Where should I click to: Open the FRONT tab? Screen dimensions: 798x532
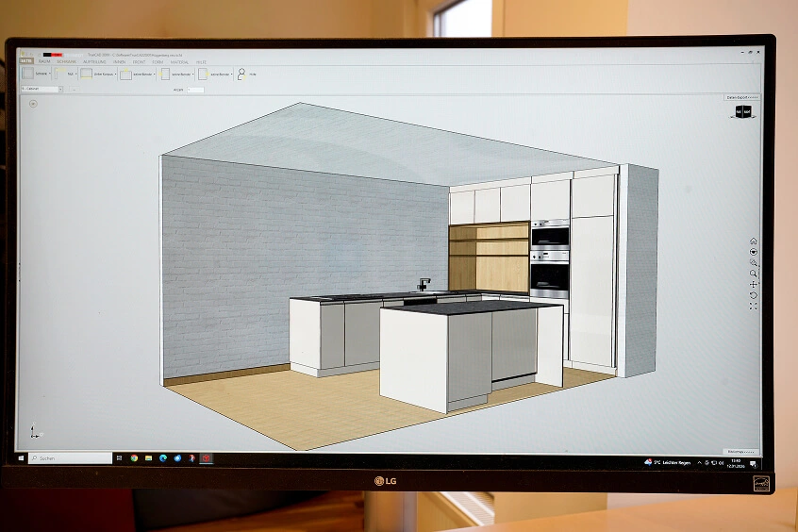pos(139,62)
